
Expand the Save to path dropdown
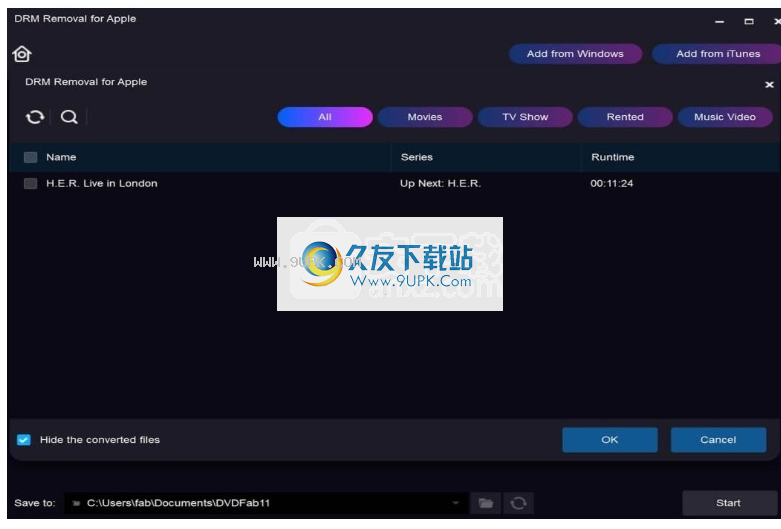[455, 503]
